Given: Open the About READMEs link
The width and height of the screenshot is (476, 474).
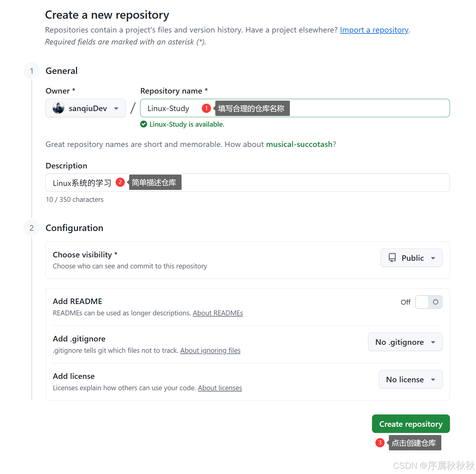Looking at the screenshot, I should click(217, 313).
